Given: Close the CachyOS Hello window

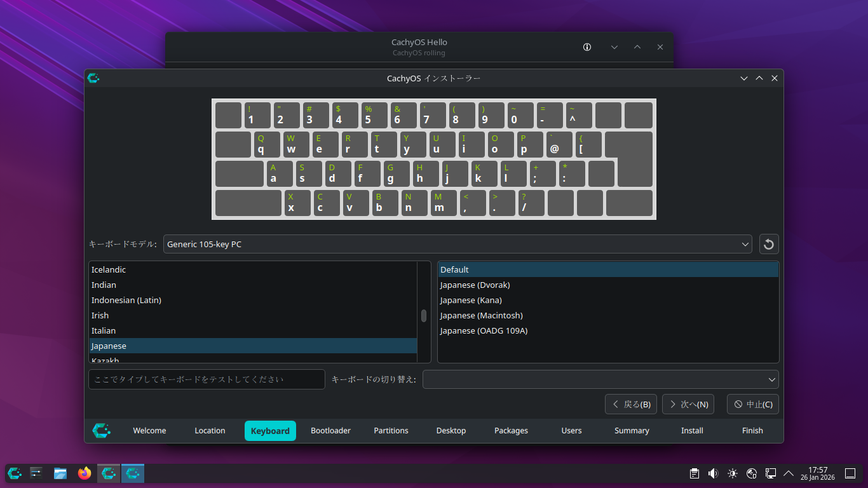Looking at the screenshot, I should pos(660,47).
